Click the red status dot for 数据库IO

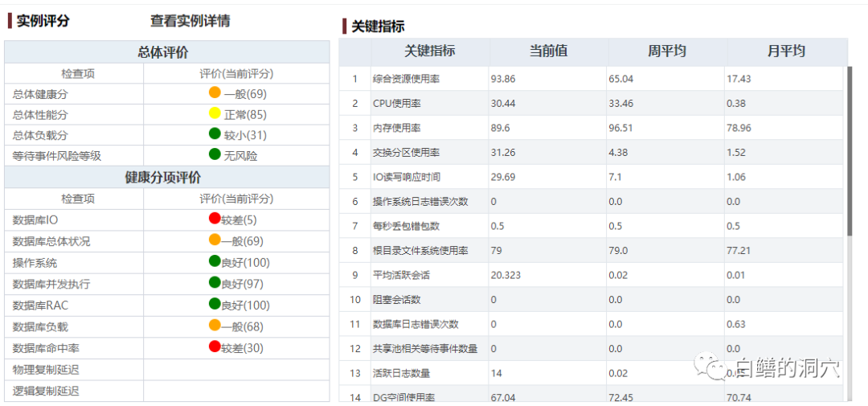click(x=215, y=218)
